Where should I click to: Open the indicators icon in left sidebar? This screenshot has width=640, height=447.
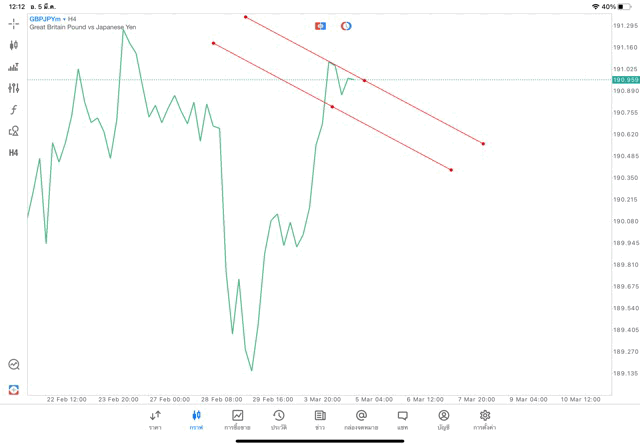click(x=14, y=67)
